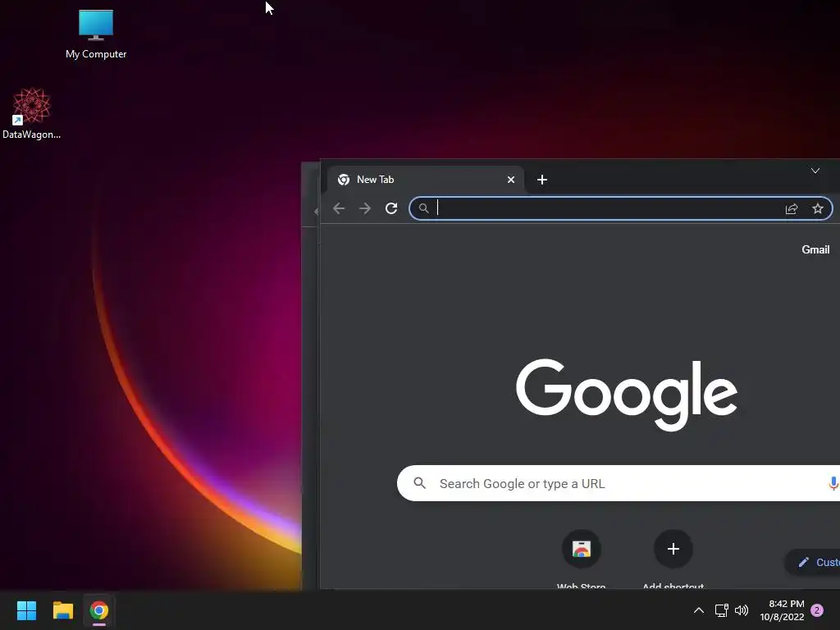The height and width of the screenshot is (630, 840).
Task: Focus the Search Google or type a URL box
Action: pos(619,483)
